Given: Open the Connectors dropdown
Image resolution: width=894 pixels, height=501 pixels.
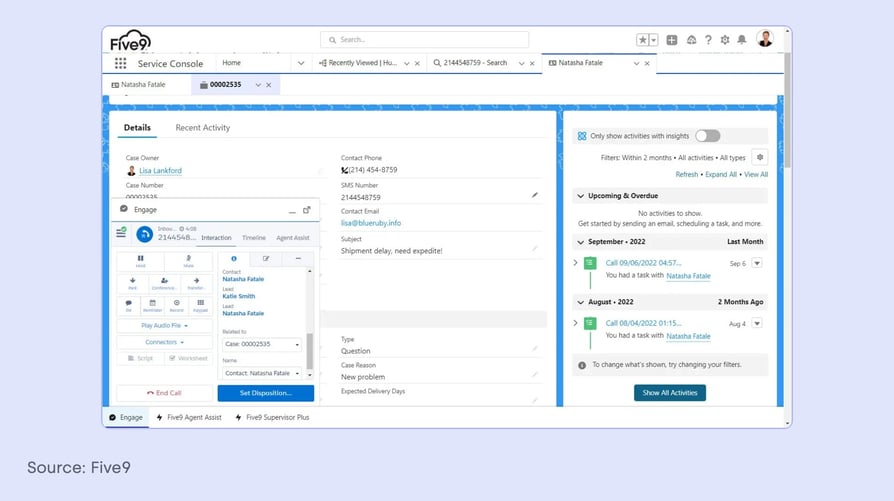Looking at the screenshot, I should point(165,343).
